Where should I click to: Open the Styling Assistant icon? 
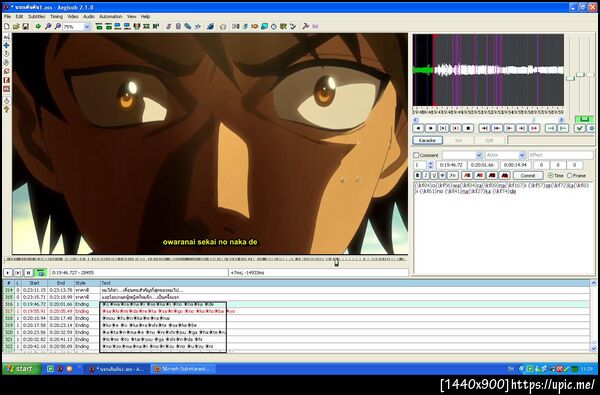click(x=245, y=26)
